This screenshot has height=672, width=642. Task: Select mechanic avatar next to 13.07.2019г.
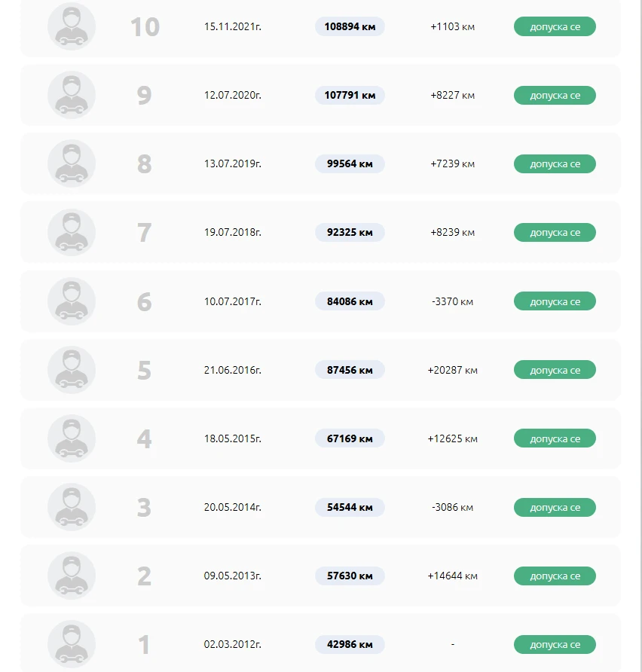pos(72,163)
